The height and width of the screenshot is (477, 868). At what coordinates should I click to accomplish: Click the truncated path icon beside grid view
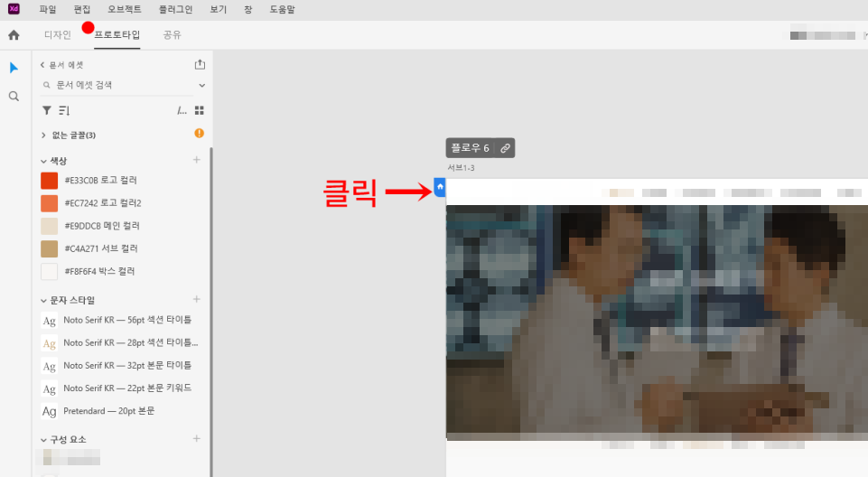182,111
